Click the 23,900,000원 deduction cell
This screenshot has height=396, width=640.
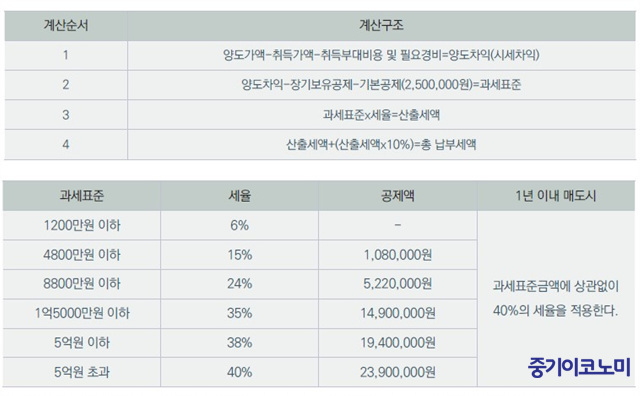tap(398, 372)
